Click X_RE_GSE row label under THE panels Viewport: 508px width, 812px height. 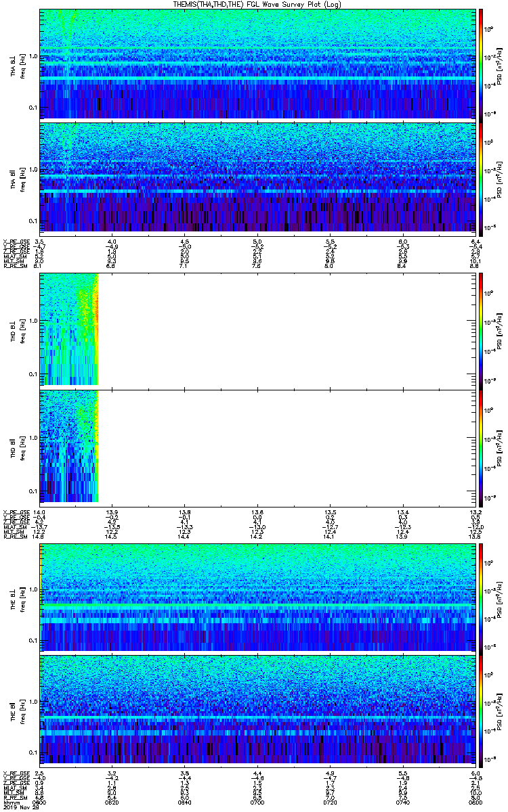[x=16, y=773]
